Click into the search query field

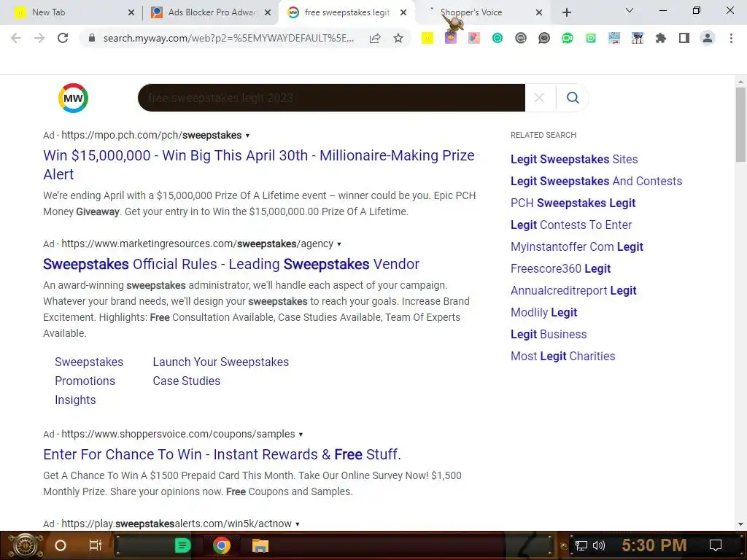click(332, 98)
